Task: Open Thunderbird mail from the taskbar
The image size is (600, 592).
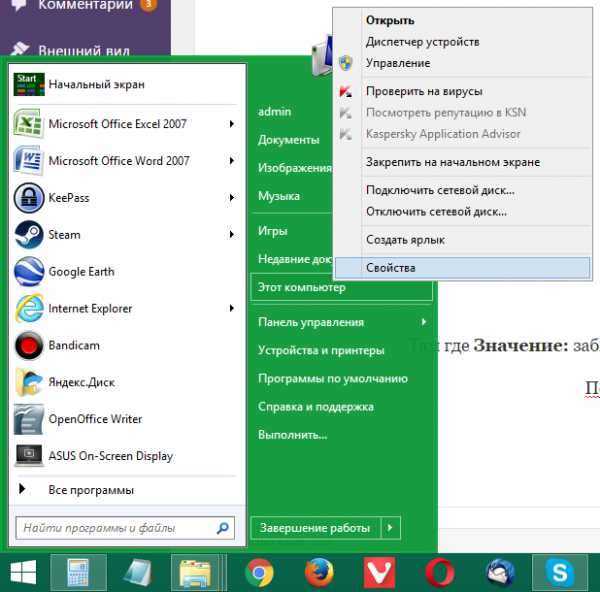Action: click(500, 573)
